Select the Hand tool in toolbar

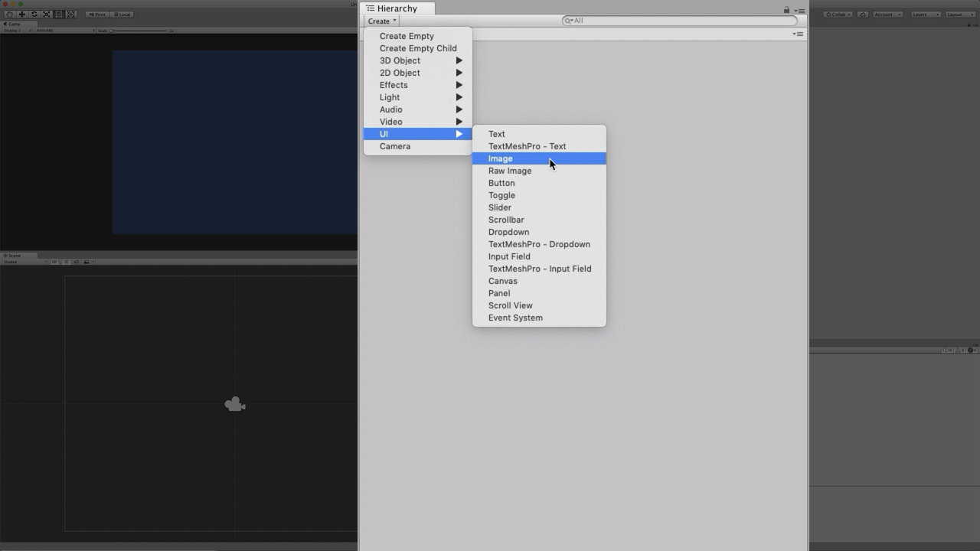(9, 15)
